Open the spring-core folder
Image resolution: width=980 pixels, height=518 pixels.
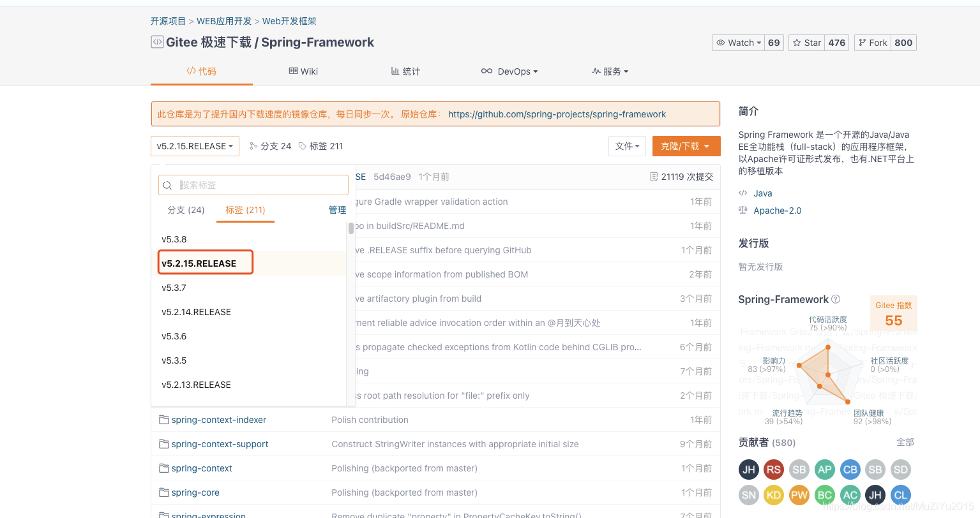coord(195,492)
